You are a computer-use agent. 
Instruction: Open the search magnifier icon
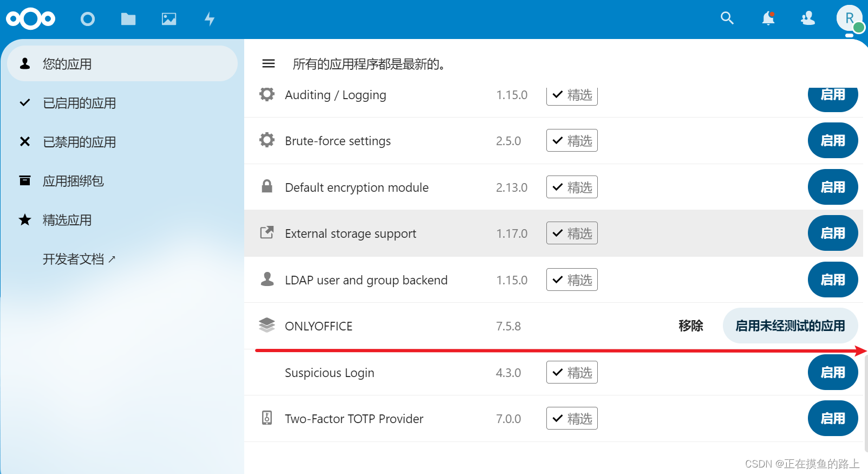point(727,18)
